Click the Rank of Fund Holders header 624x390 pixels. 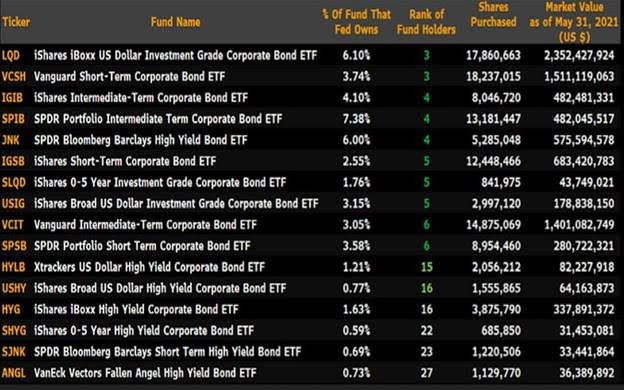tap(426, 22)
